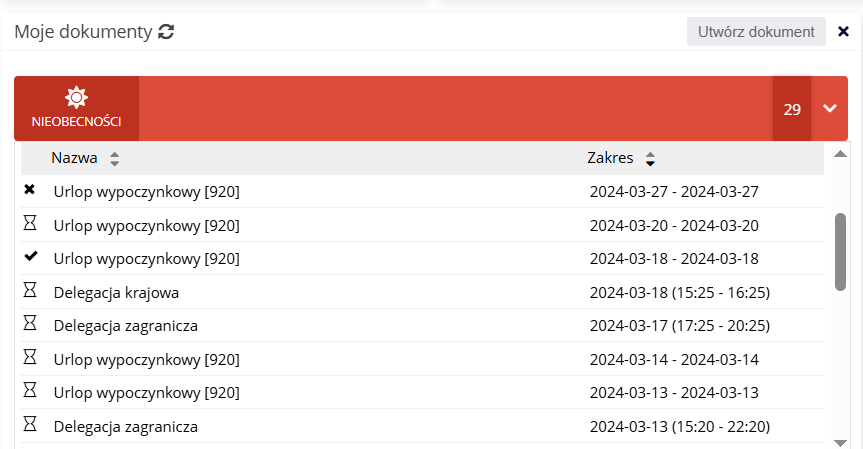Screen dimensions: 863x449
Task: Open Delegacja zagranicza 2024-03-13 (15:20 - 22:20) entry
Action: [x=422, y=426]
